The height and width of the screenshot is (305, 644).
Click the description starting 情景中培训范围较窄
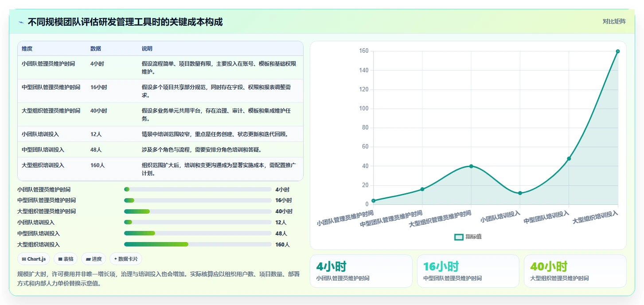[215, 134]
